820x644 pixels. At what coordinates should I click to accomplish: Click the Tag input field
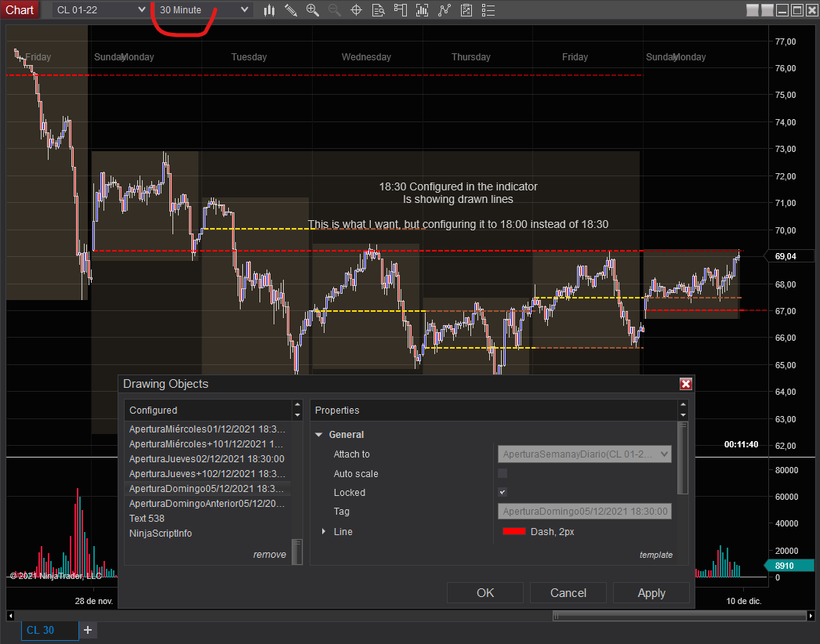[x=584, y=511]
